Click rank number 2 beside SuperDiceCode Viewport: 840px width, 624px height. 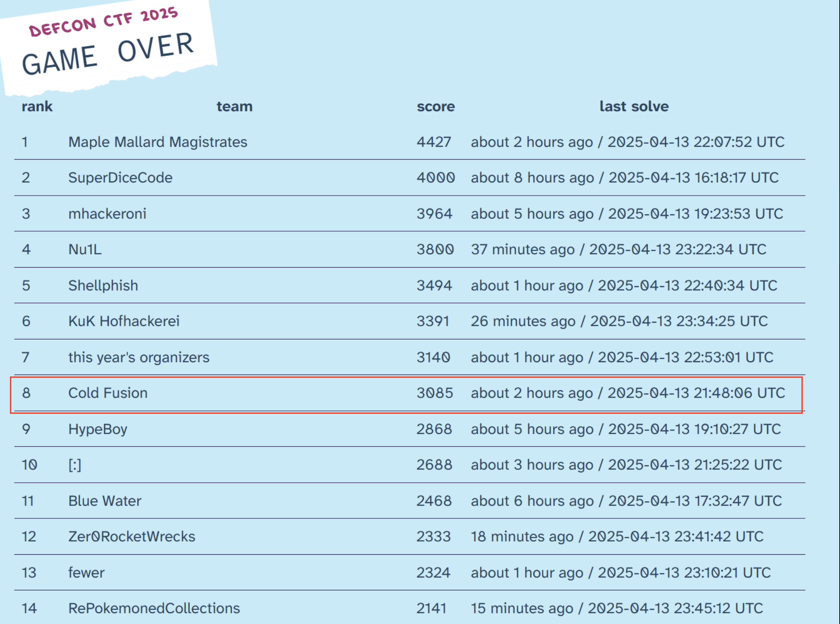pos(26,177)
